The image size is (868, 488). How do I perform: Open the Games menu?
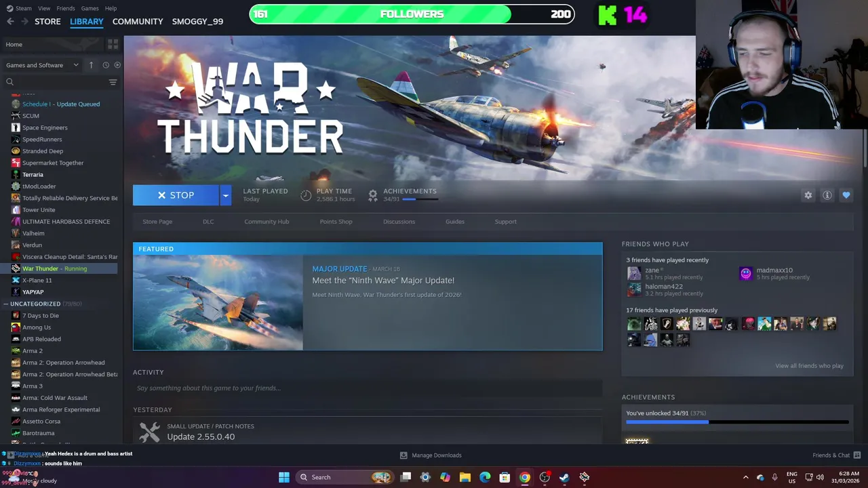pyautogui.click(x=90, y=8)
